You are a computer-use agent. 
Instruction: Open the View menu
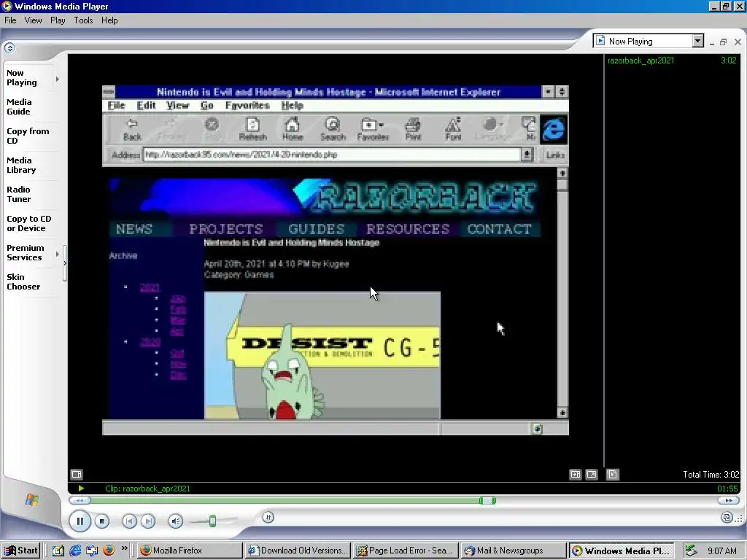[34, 20]
